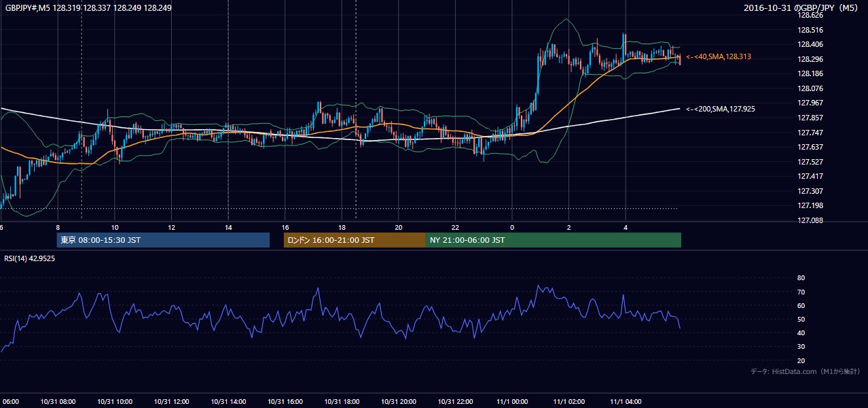Viewport: 868px width, 408px height.
Task: Click price axis value 128.186
Action: tap(811, 74)
